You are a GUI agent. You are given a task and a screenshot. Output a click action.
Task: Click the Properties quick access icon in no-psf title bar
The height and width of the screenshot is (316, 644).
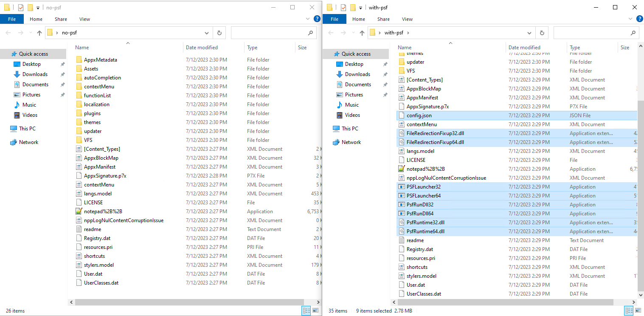click(x=21, y=7)
